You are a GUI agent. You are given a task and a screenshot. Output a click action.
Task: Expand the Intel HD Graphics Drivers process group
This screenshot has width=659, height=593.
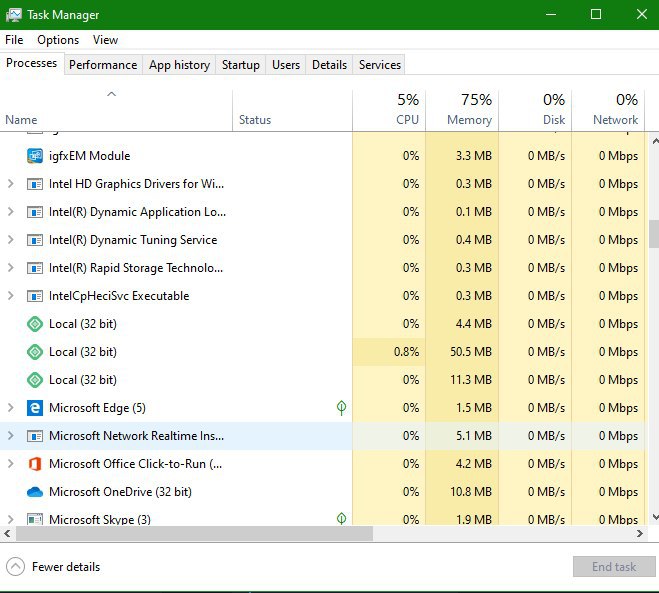pyautogui.click(x=11, y=184)
